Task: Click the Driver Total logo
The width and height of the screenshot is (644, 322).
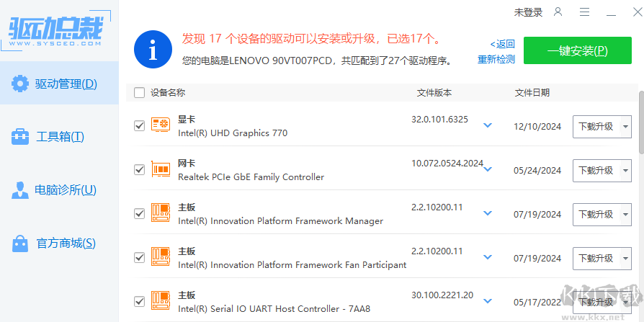Action: [x=55, y=30]
